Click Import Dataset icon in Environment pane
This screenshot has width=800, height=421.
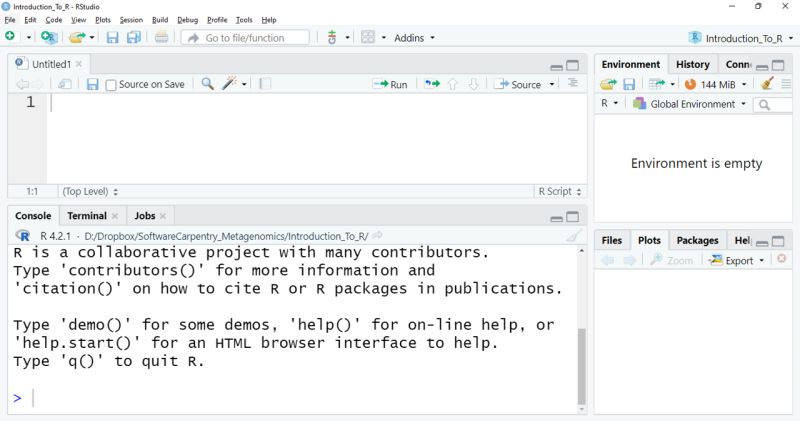(x=657, y=84)
